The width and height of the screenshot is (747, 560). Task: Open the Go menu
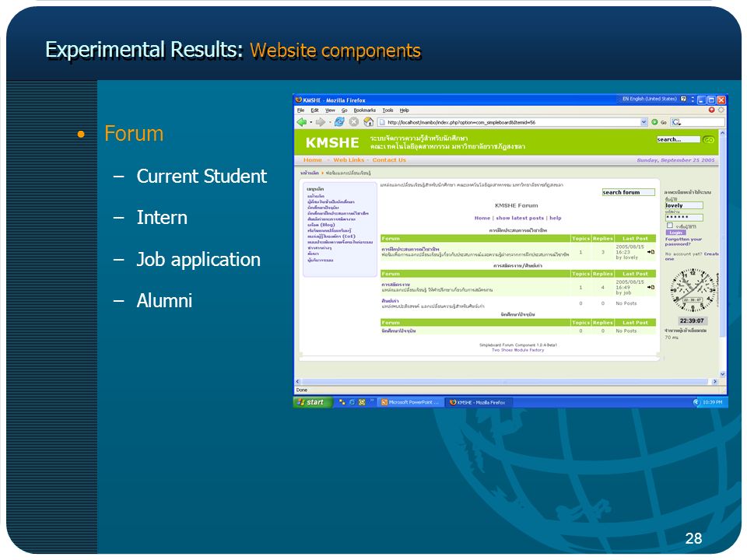tap(344, 110)
